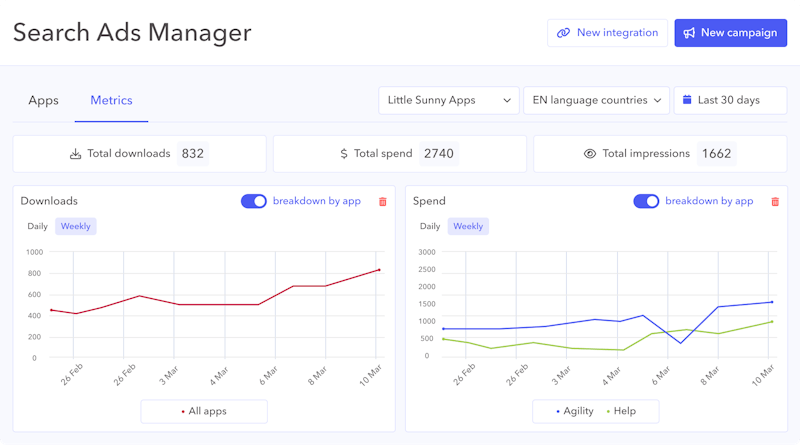This screenshot has width=800, height=445.
Task: Click the trash icon on Spend chart
Action: [775, 202]
